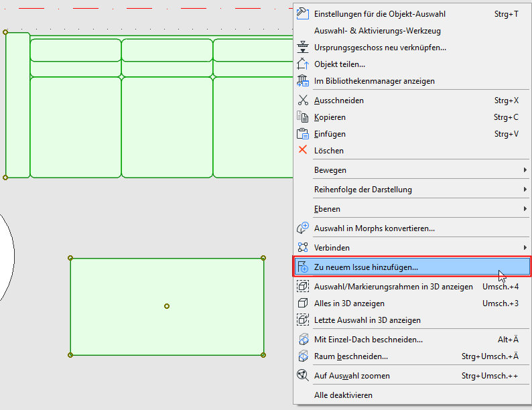
Task: Select Alle deaktivieren menu entry
Action: 412,395
